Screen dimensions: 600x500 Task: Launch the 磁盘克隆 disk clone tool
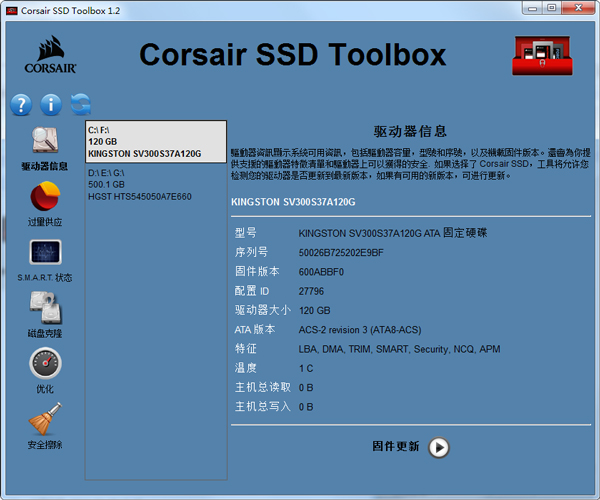[x=45, y=309]
